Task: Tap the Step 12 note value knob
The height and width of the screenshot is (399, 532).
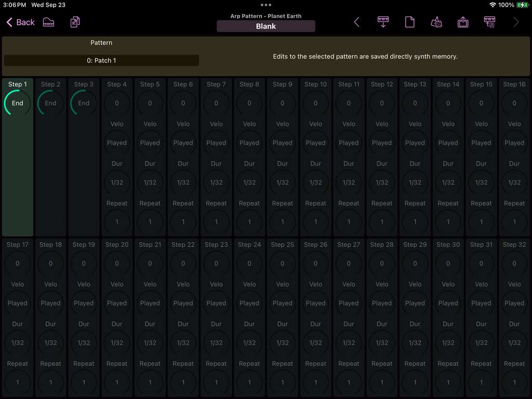Action: [x=382, y=103]
